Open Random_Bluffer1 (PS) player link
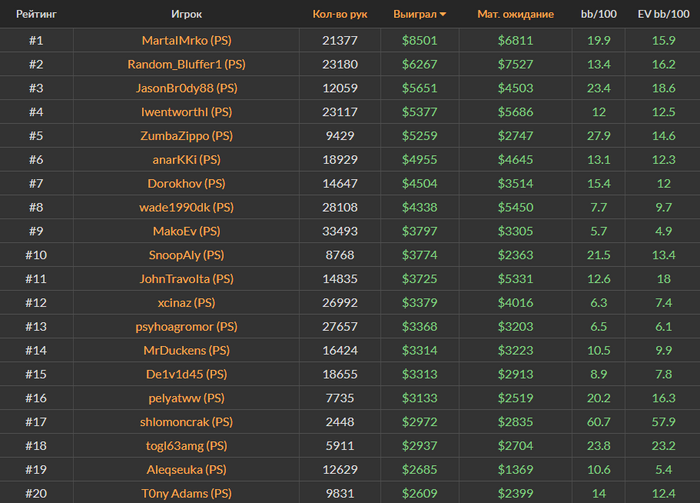 click(187, 64)
